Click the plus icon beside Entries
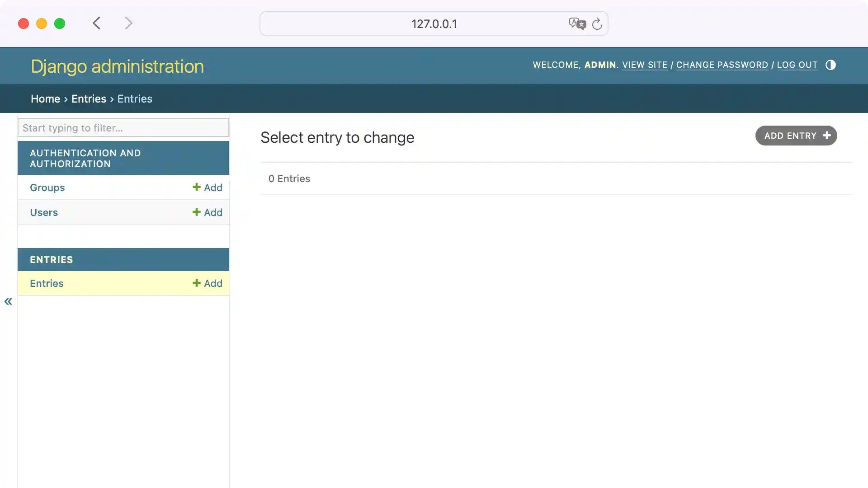This screenshot has height=488, width=868. click(196, 283)
